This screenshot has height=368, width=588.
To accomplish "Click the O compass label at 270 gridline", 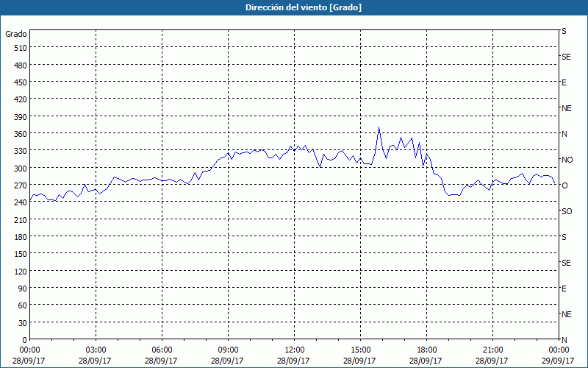I will [564, 185].
